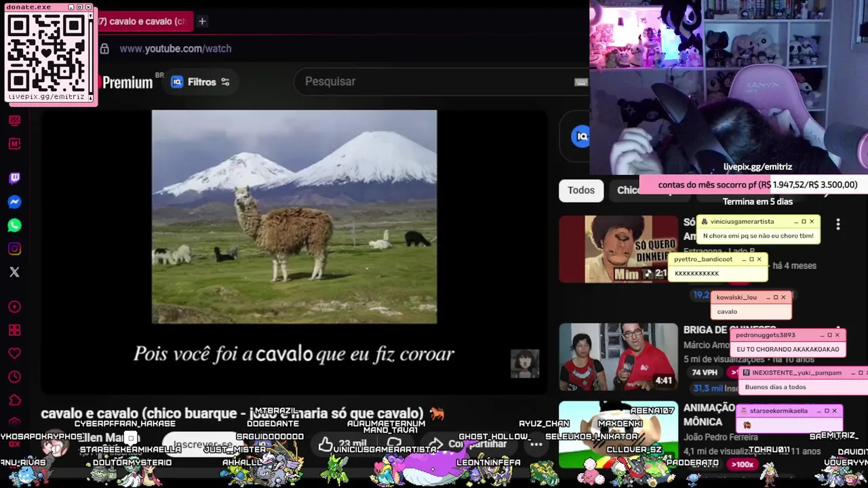This screenshot has height=488, width=868.
Task: Click the kowalski_lou 'cavalo' chat message
Action: pos(727,312)
